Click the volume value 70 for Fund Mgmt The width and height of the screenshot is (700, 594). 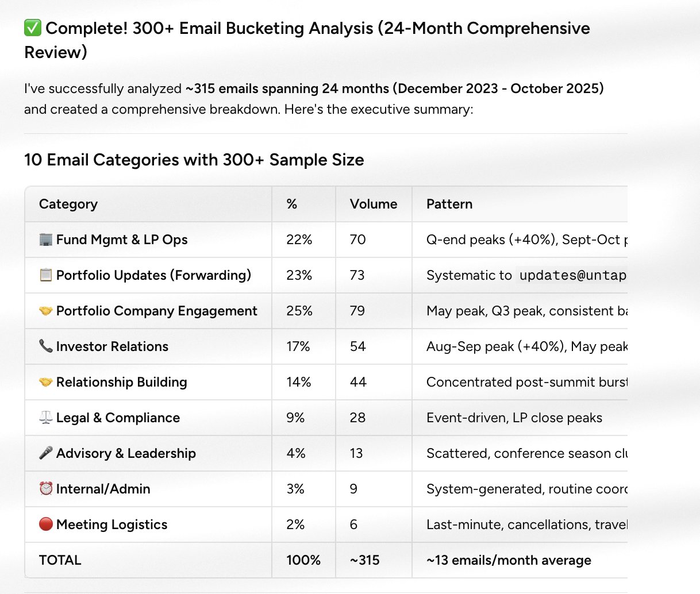[x=357, y=240]
